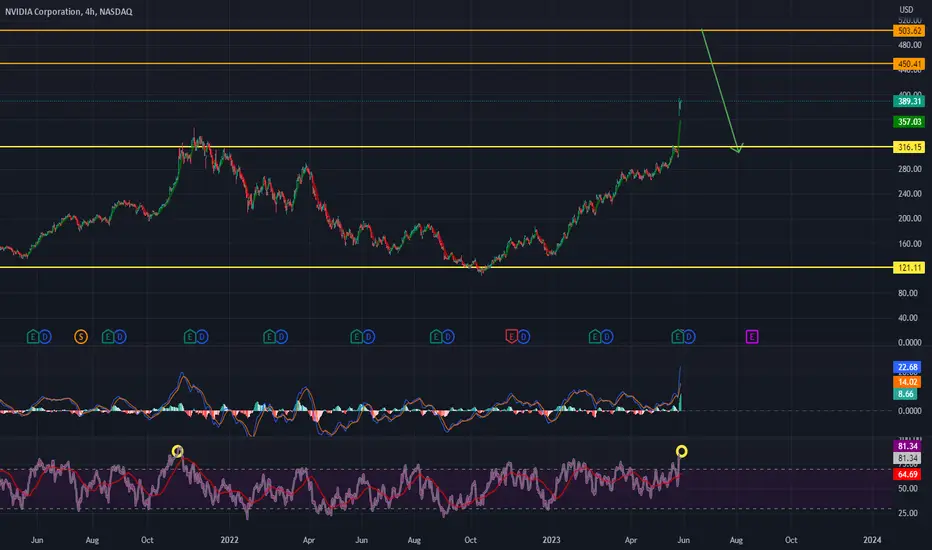The width and height of the screenshot is (932, 550).
Task: Open the earnings marker near June 2023
Action: coord(677,337)
